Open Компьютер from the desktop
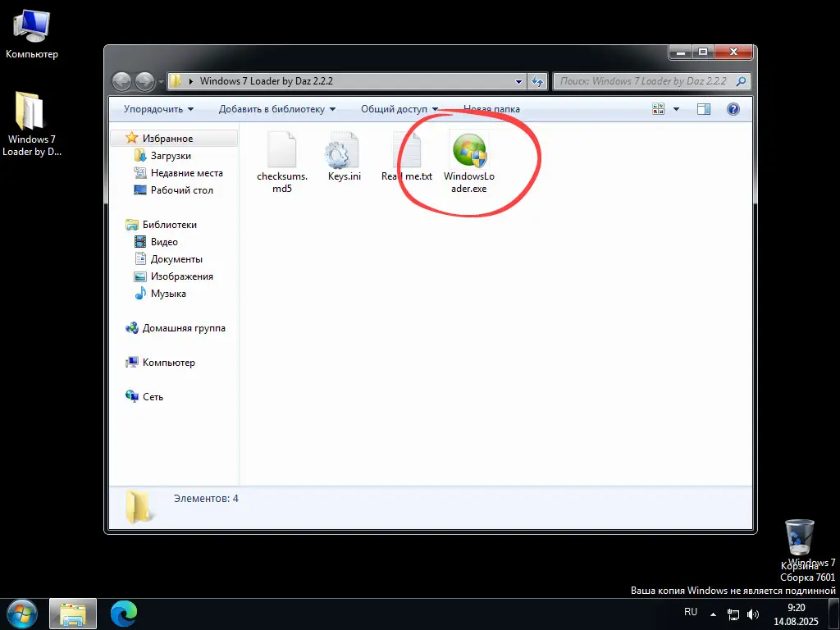This screenshot has height=630, width=840. (31, 25)
